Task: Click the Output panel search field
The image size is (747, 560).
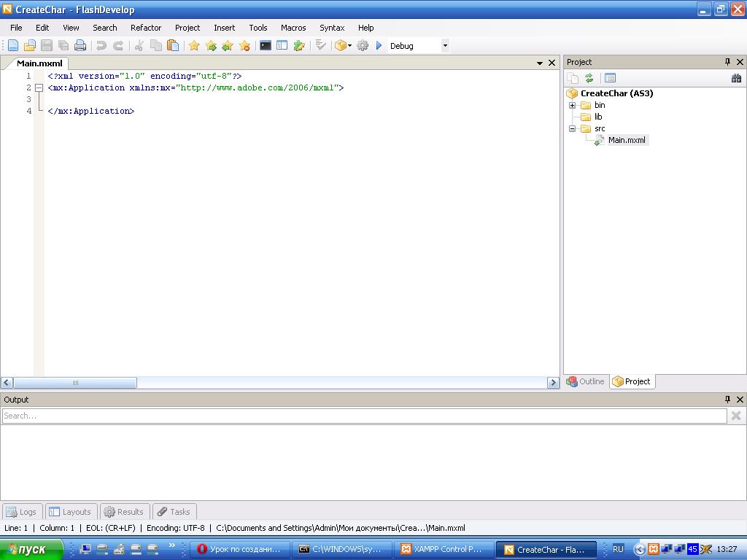Action: point(365,416)
